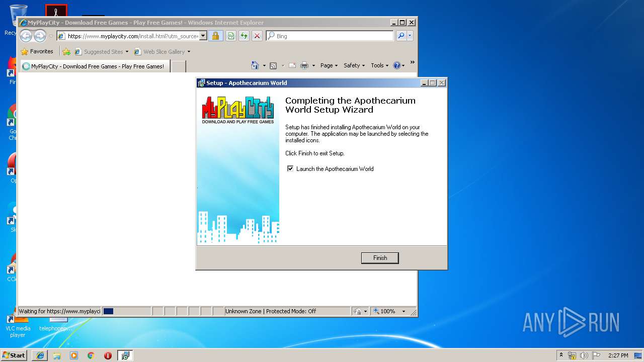Click the red Stop loading icon
The height and width of the screenshot is (362, 644).
tap(257, 36)
